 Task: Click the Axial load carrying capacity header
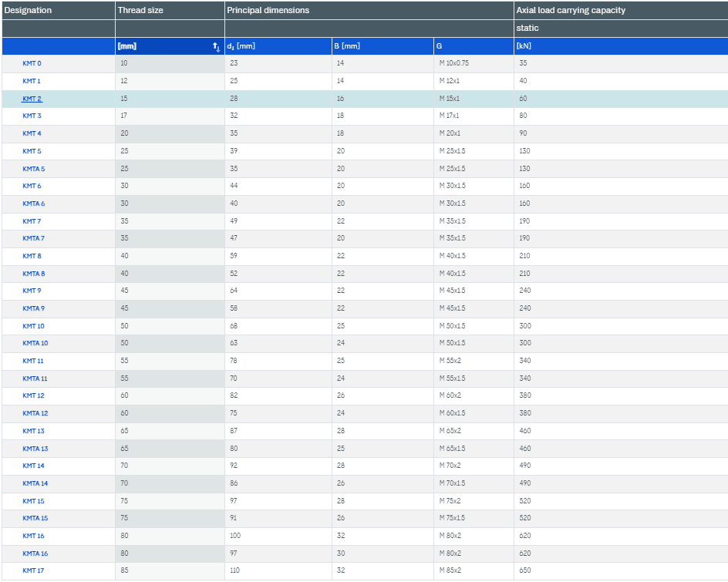(571, 10)
